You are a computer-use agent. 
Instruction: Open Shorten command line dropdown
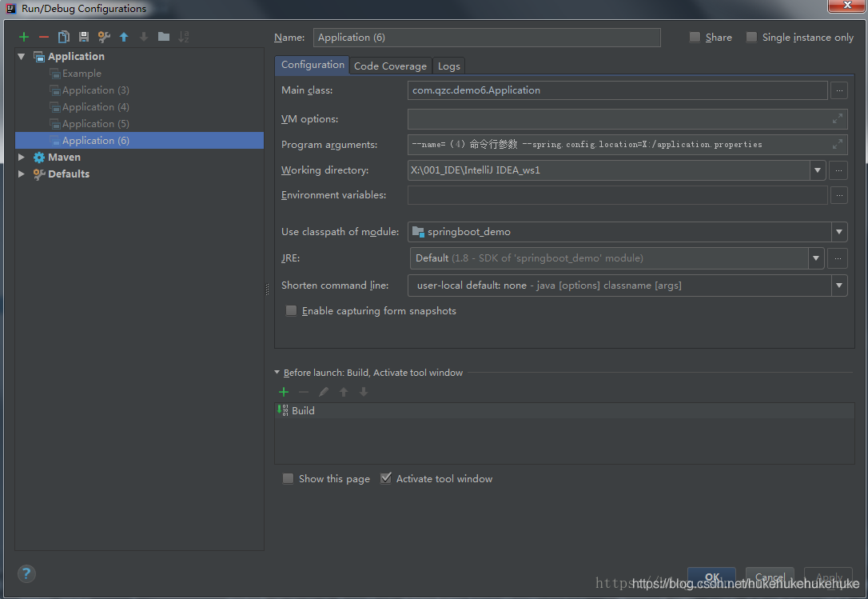point(839,286)
